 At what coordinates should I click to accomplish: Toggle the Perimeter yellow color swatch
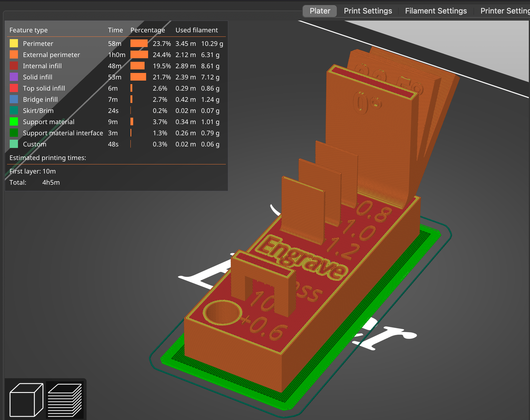[x=14, y=44]
